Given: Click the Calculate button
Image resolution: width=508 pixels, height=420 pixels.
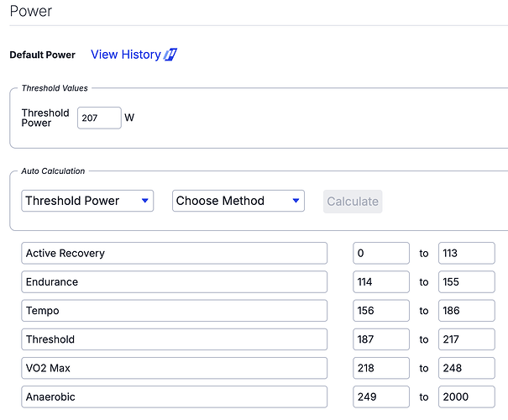Looking at the screenshot, I should coord(353,202).
